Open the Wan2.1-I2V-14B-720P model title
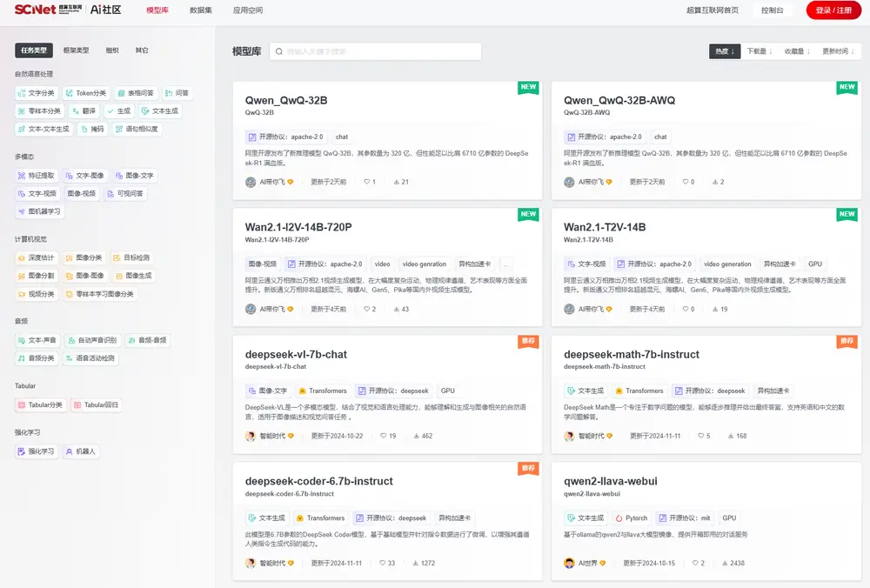 point(298,227)
